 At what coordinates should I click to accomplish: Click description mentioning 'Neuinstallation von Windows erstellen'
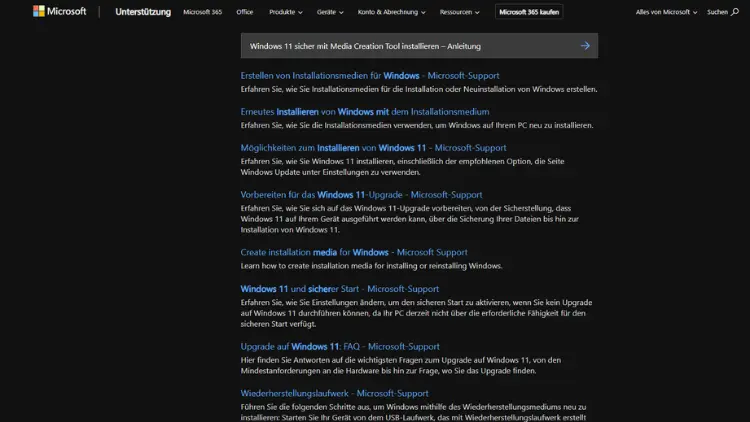coord(419,89)
